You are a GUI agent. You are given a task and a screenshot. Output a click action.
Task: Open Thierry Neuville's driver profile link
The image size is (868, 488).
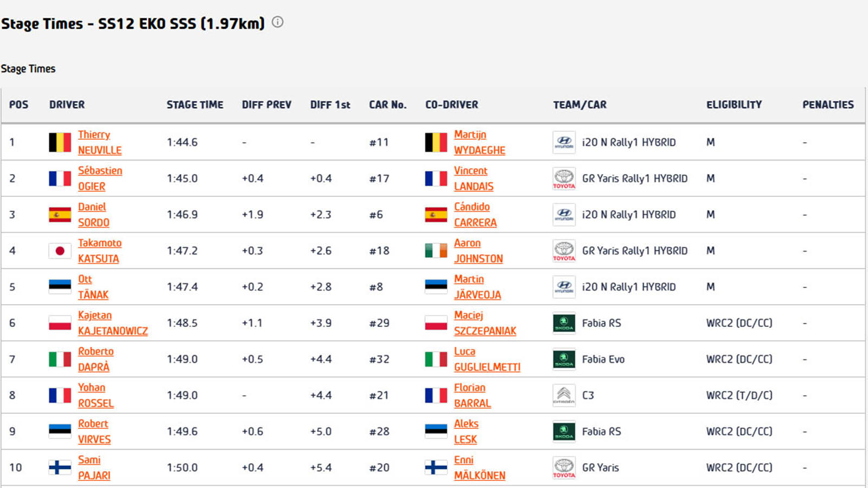coord(99,143)
